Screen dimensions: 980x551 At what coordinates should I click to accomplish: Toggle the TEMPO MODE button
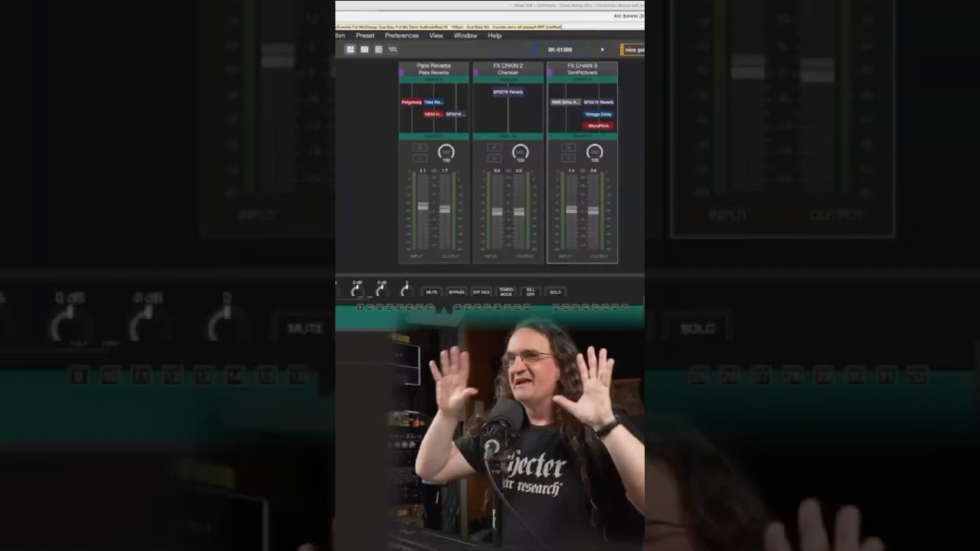[506, 292]
